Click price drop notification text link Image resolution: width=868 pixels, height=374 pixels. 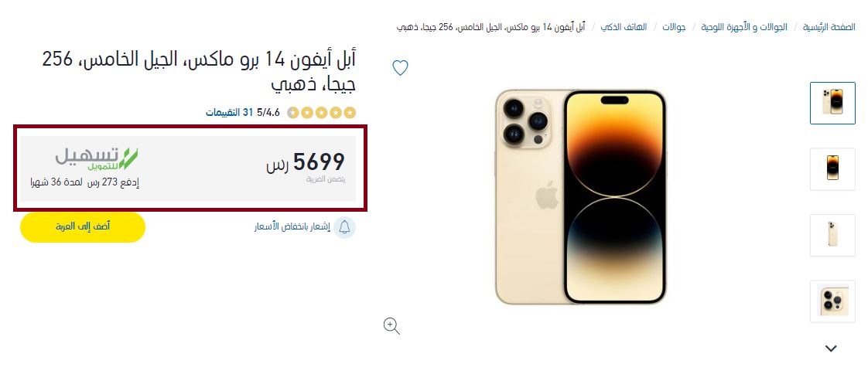292,227
